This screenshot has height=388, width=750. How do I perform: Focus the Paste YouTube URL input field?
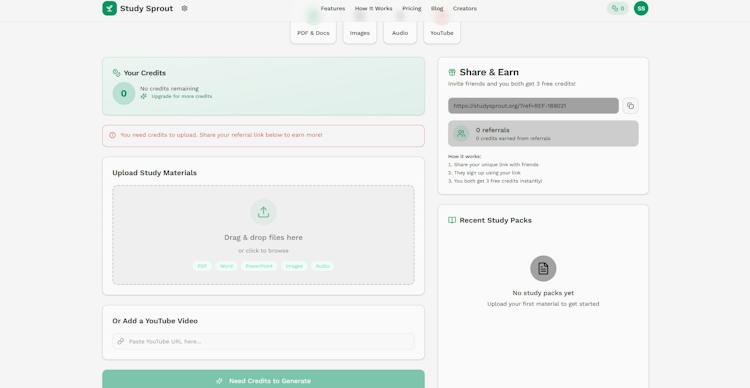264,341
